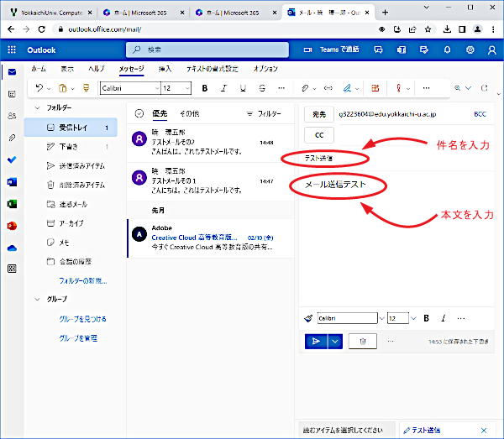Image resolution: width=504 pixels, height=439 pixels.
Task: Open notifications bell in Outlook header
Action: coord(447,50)
